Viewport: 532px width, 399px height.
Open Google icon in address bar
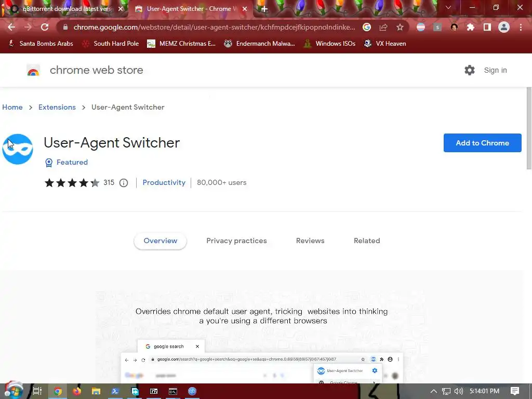coord(367,27)
